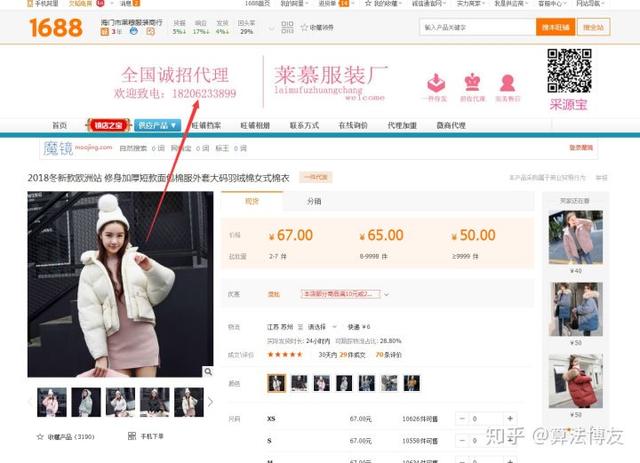Viewport: 640px width, 463px height.
Task: Click the pink download-box icon in banner
Action: coord(436,83)
